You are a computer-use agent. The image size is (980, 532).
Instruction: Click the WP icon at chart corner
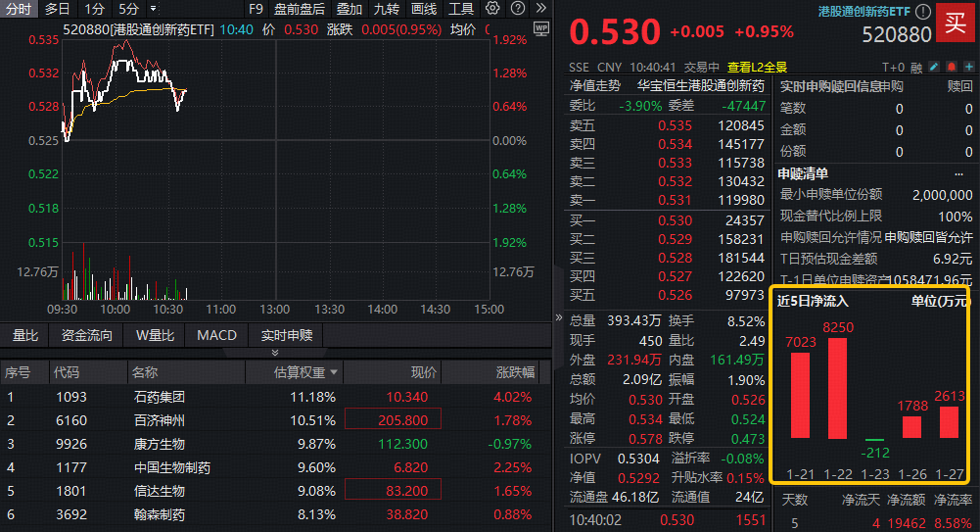539,29
